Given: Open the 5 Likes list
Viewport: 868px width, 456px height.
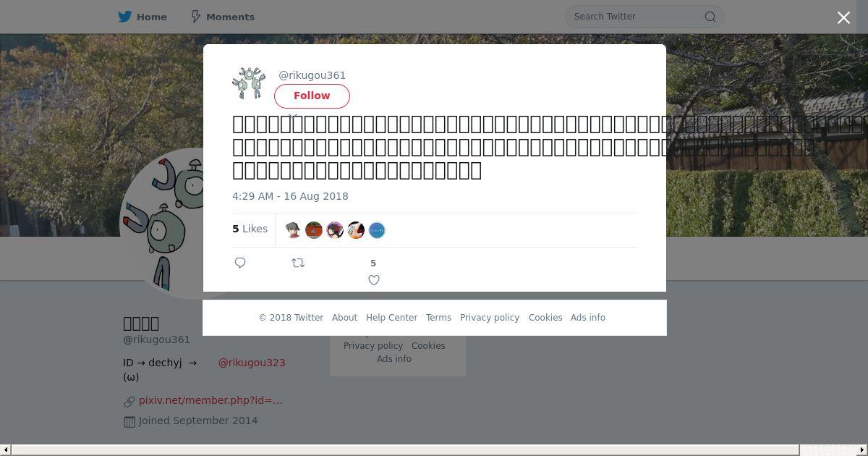Looking at the screenshot, I should [x=250, y=229].
